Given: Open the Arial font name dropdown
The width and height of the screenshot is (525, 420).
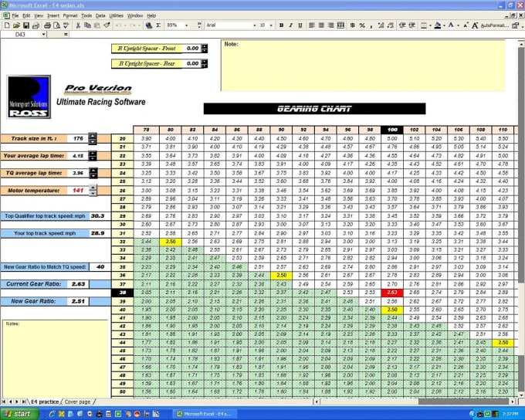Looking at the screenshot, I should pyautogui.click(x=254, y=25).
